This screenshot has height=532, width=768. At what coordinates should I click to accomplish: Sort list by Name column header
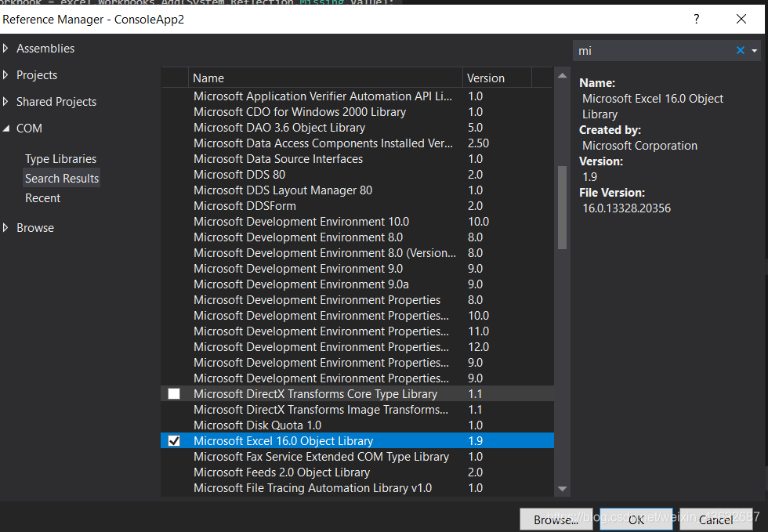325,78
